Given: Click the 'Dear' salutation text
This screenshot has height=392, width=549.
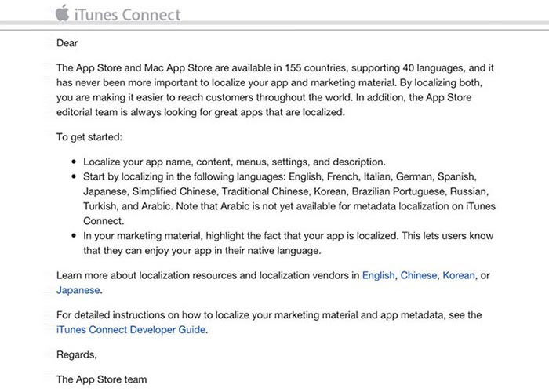Looking at the screenshot, I should tap(67, 43).
